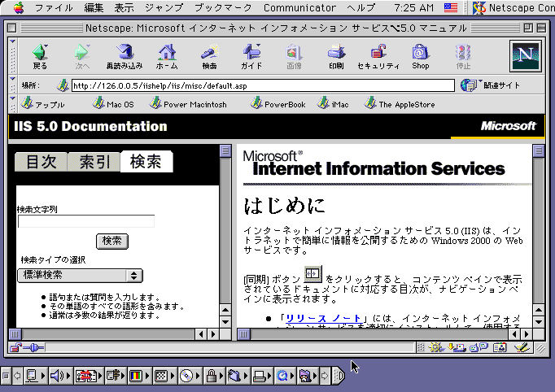Click the URL location field
This screenshot has width=555, height=392.
point(263,85)
